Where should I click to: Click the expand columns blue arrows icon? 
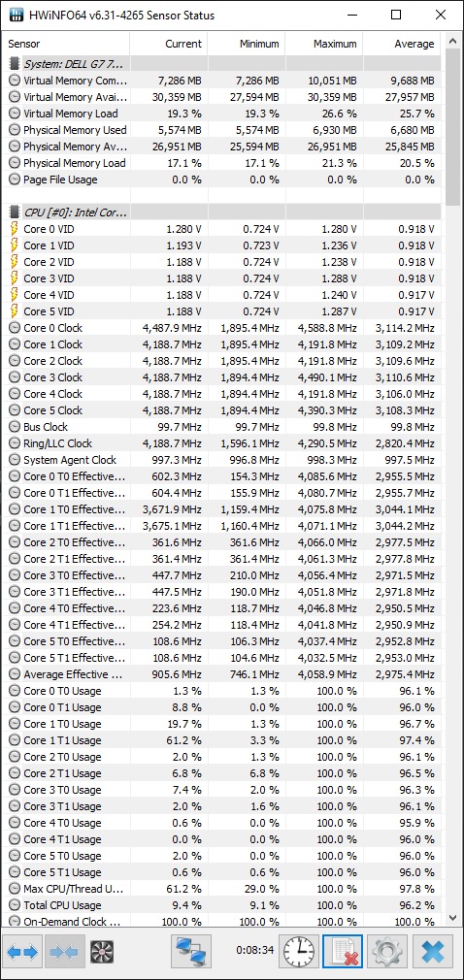[x=22, y=952]
